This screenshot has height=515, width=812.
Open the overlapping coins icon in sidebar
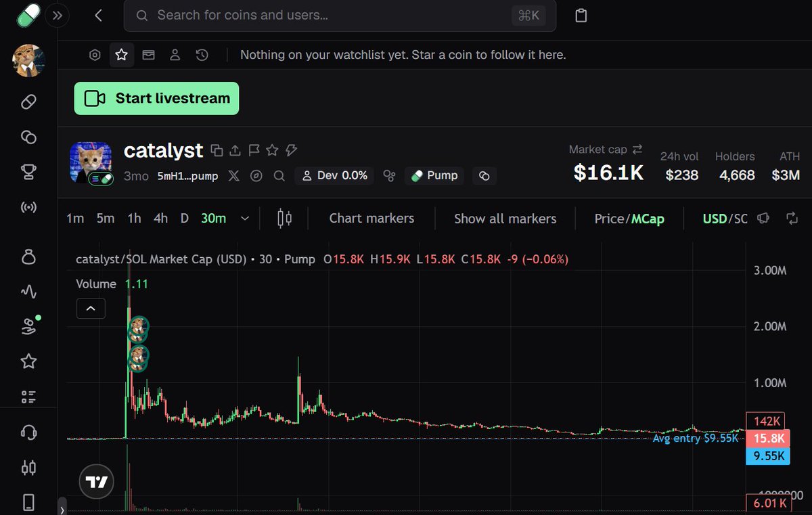click(28, 137)
